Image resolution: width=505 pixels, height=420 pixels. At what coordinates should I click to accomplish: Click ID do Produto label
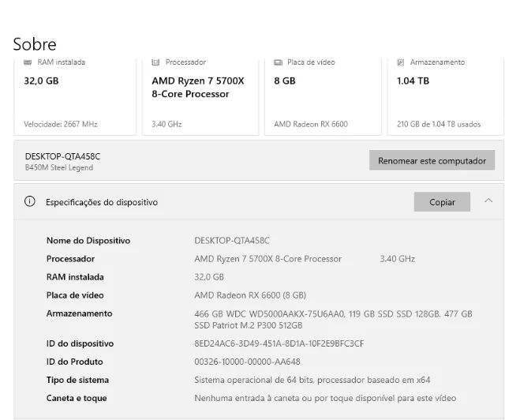[x=75, y=362]
